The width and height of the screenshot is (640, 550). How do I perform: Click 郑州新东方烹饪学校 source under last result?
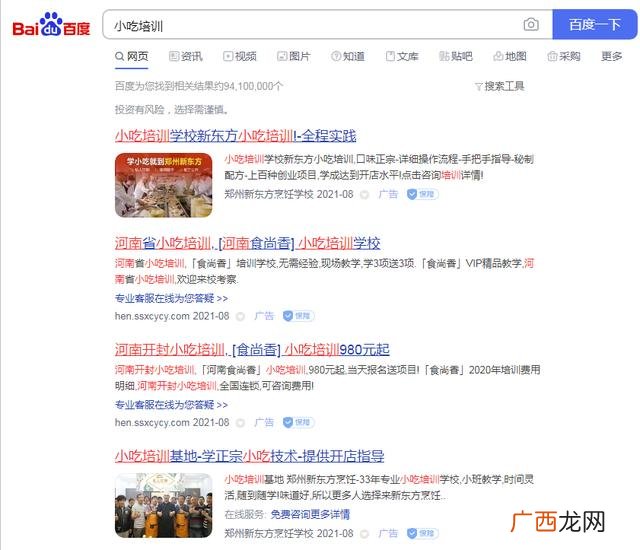click(269, 533)
